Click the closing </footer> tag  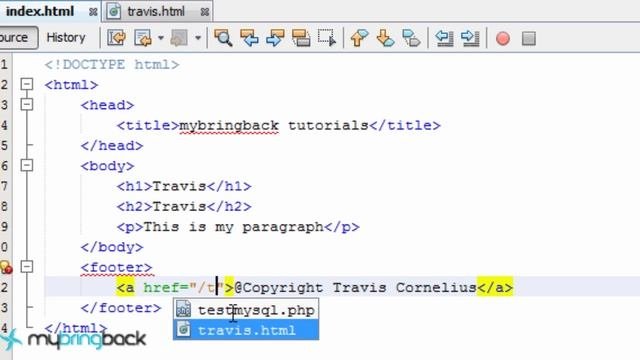click(121, 308)
